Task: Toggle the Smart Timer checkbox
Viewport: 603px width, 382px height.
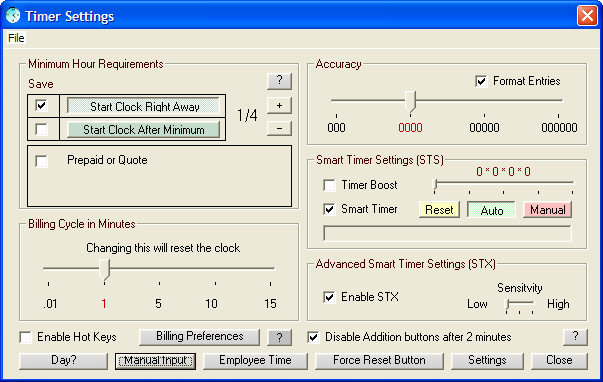Action: coord(329,209)
